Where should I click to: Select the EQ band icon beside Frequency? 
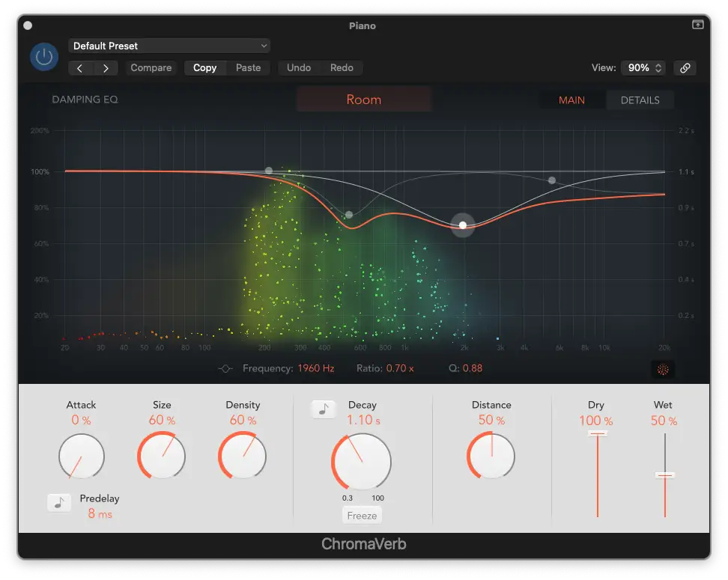(x=225, y=369)
